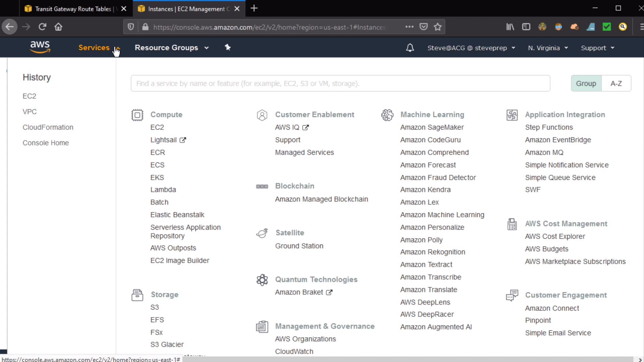Switch service view to Group
The image size is (644, 362).
(586, 83)
